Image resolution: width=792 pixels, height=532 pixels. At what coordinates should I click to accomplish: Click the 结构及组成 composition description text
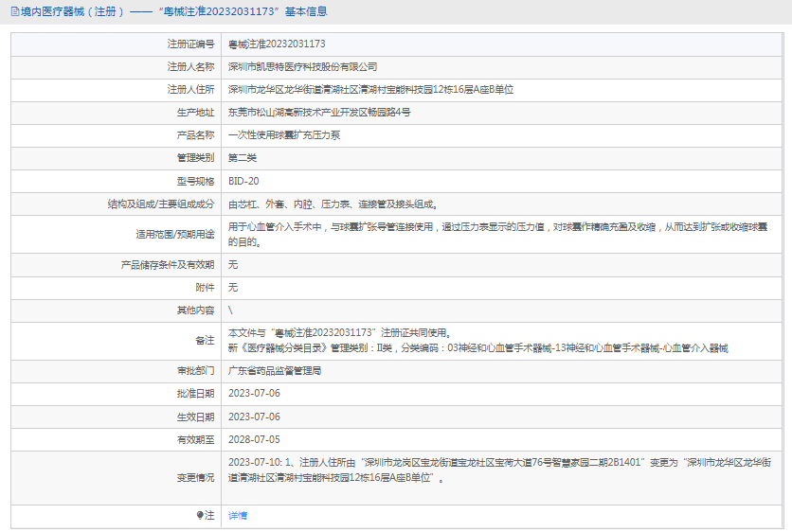(x=333, y=204)
